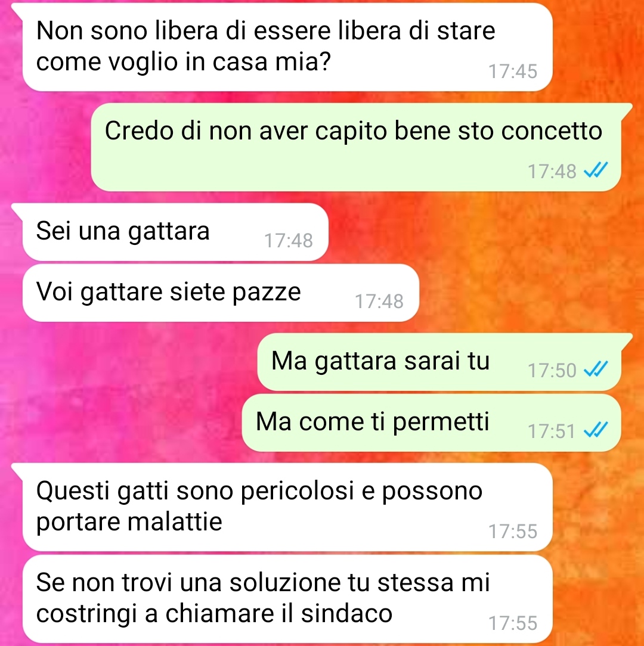This screenshot has width=644, height=646.
Task: Tap the 17:55 timestamp on the 'sindaco' message
Action: [x=513, y=623]
